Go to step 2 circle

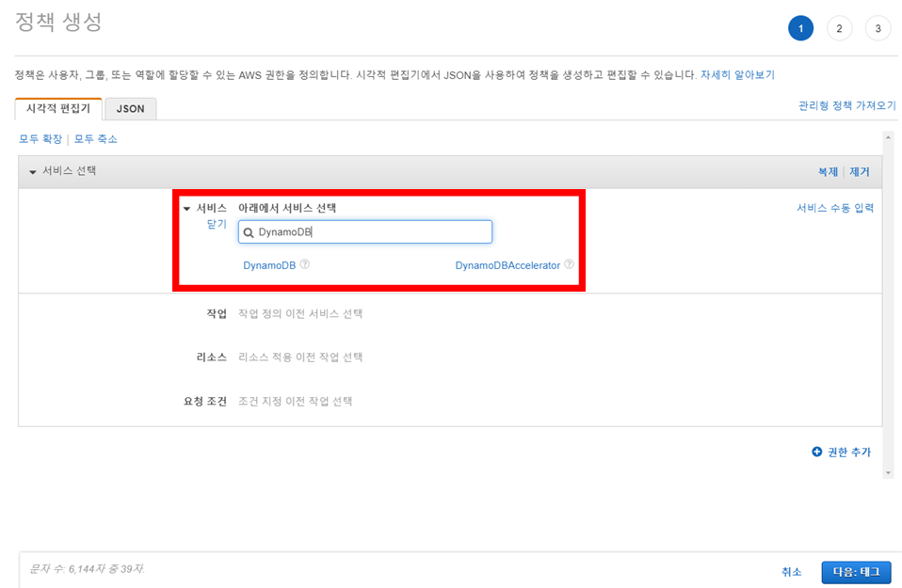pos(839,28)
